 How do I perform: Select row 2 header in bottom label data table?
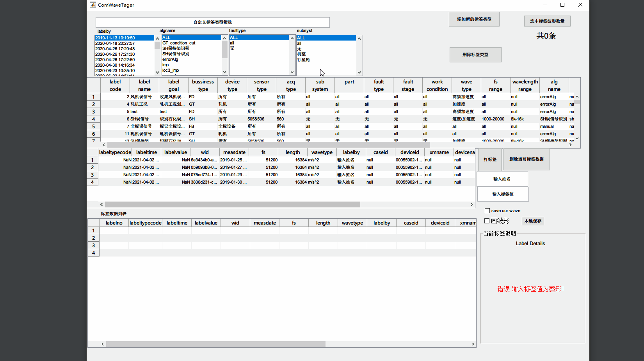[93, 238]
